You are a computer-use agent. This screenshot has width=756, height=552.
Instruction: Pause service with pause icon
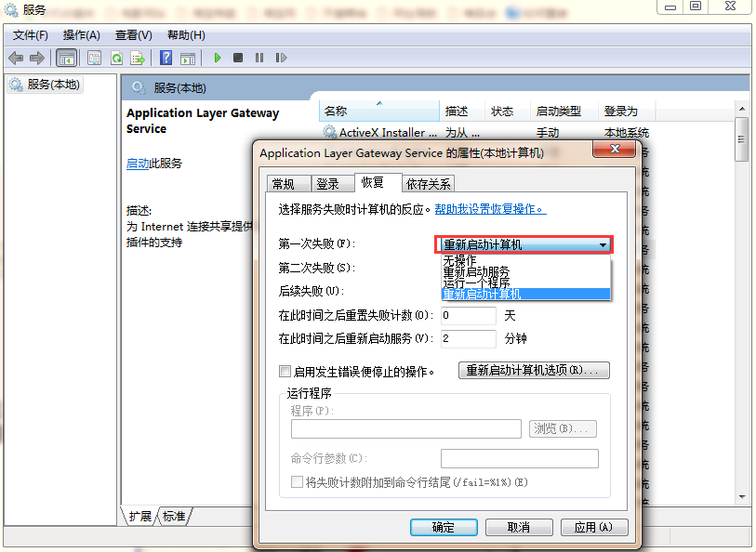tap(259, 58)
